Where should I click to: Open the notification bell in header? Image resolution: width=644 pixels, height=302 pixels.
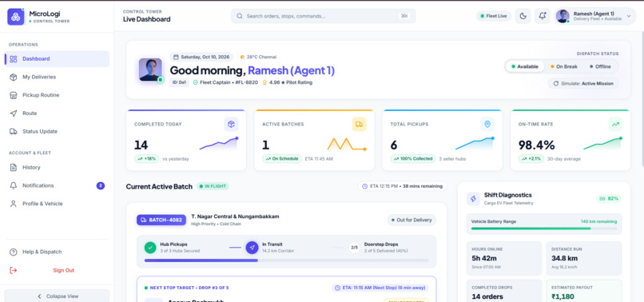[x=543, y=16]
